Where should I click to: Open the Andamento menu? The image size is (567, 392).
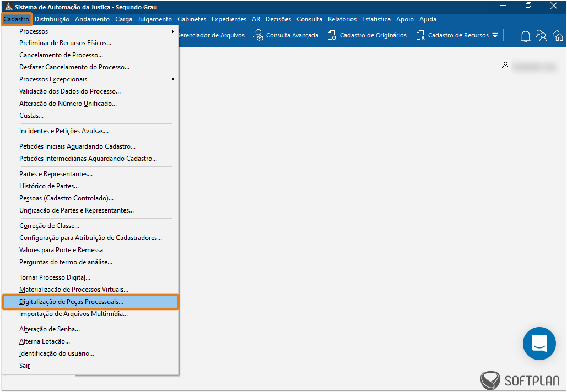(x=92, y=19)
